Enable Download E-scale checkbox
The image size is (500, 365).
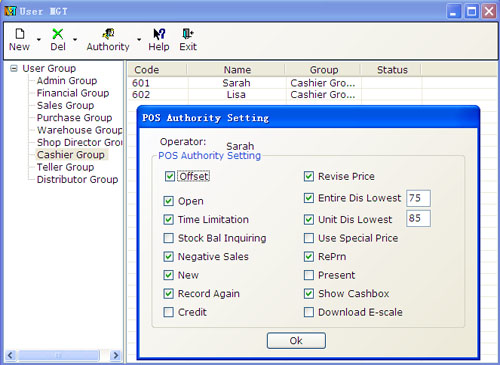tap(309, 312)
